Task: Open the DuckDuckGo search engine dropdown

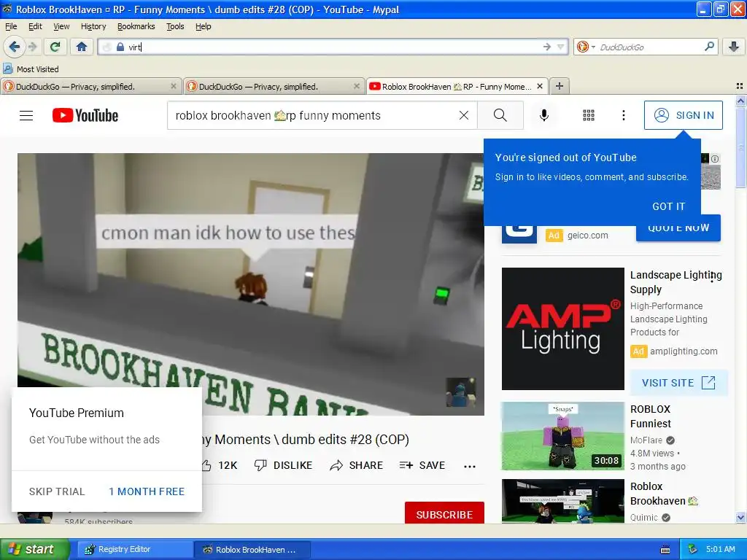Action: [586, 47]
